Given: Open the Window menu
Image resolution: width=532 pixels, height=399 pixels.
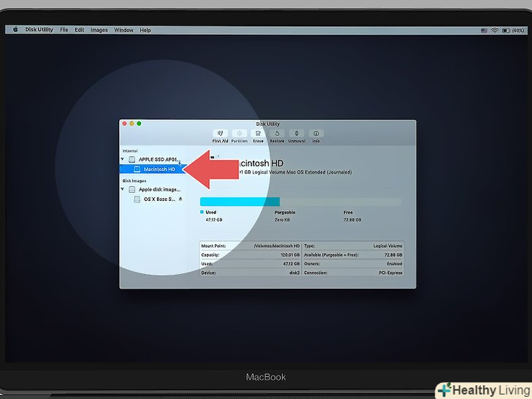Looking at the screenshot, I should click(x=123, y=30).
